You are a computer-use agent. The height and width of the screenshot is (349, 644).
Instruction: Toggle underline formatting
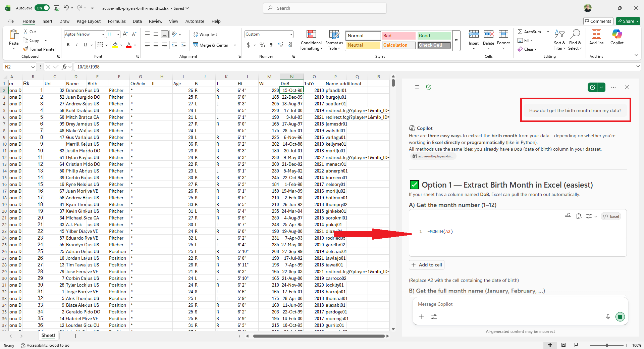[x=85, y=45]
